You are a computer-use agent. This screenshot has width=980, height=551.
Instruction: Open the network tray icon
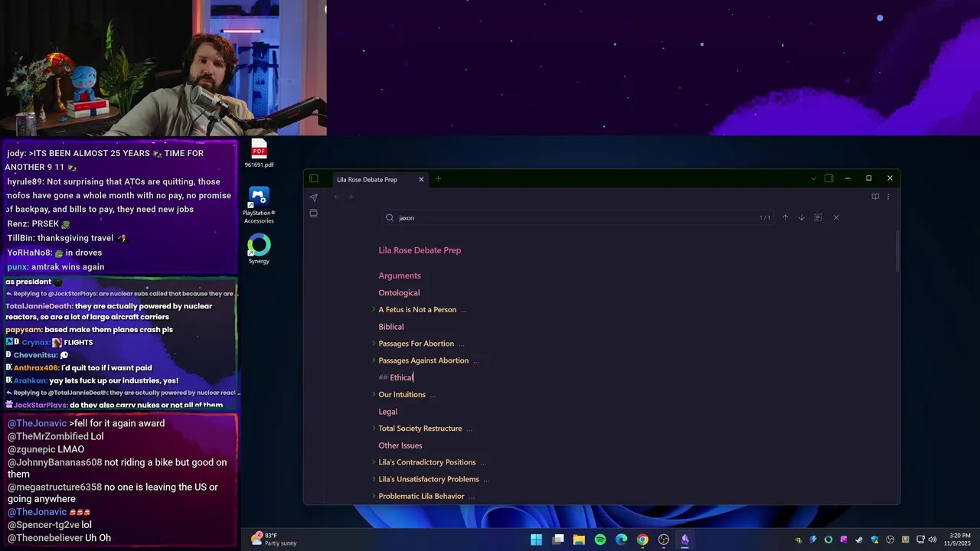[921, 540]
